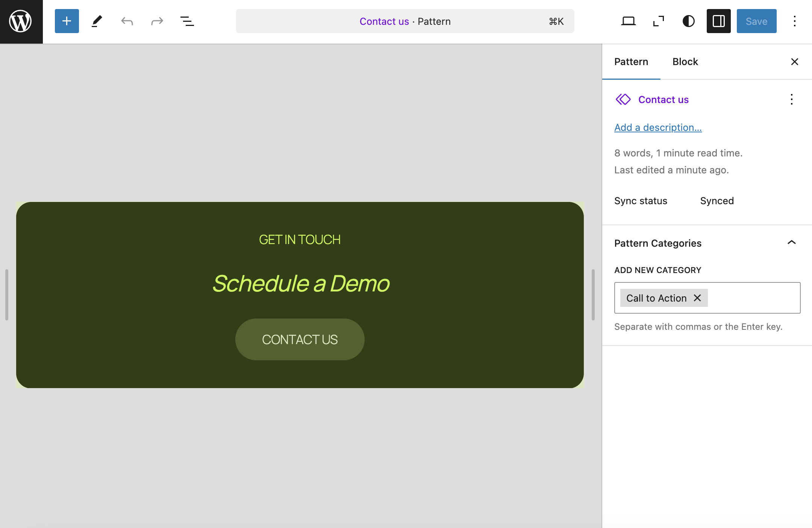Click the WordPress logo icon
The width and height of the screenshot is (812, 528).
tap(21, 21)
